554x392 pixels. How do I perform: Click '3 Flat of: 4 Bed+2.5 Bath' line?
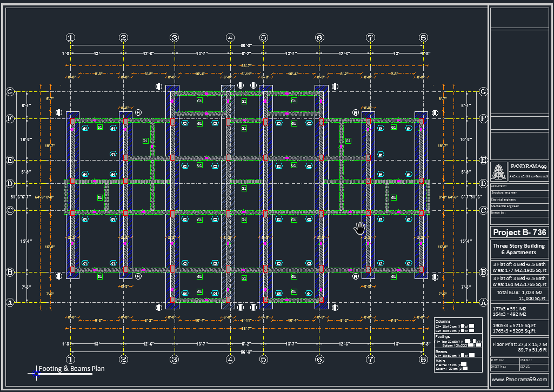(x=519, y=264)
